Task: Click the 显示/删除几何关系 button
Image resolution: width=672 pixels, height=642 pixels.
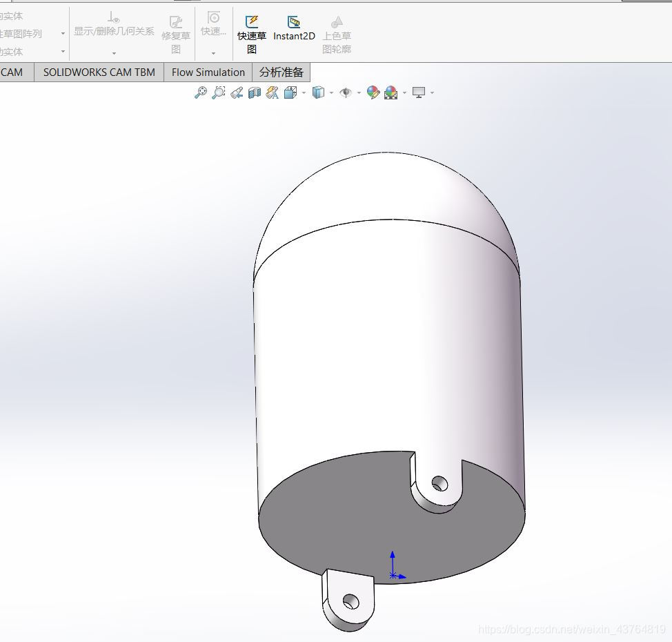Action: click(x=114, y=24)
